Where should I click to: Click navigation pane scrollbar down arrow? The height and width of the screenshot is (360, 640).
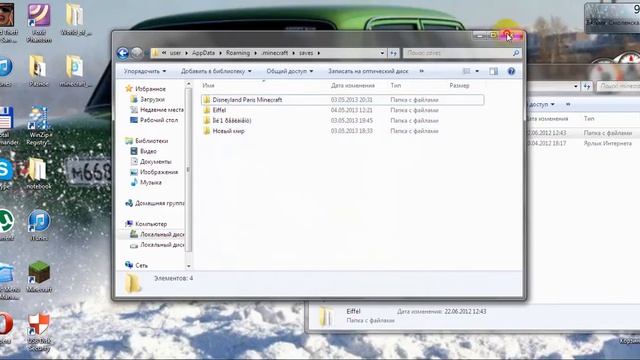pyautogui.click(x=189, y=266)
